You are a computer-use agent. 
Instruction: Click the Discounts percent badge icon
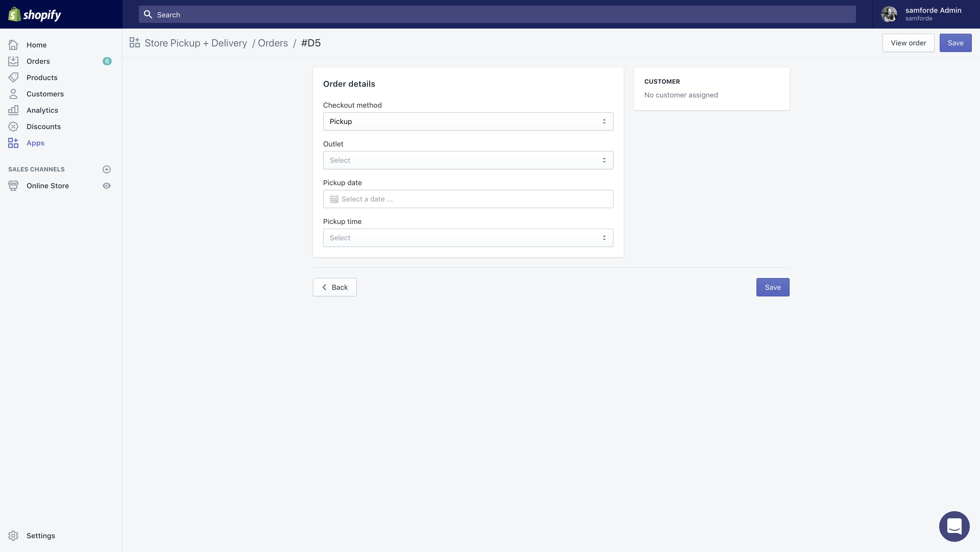coord(13,127)
